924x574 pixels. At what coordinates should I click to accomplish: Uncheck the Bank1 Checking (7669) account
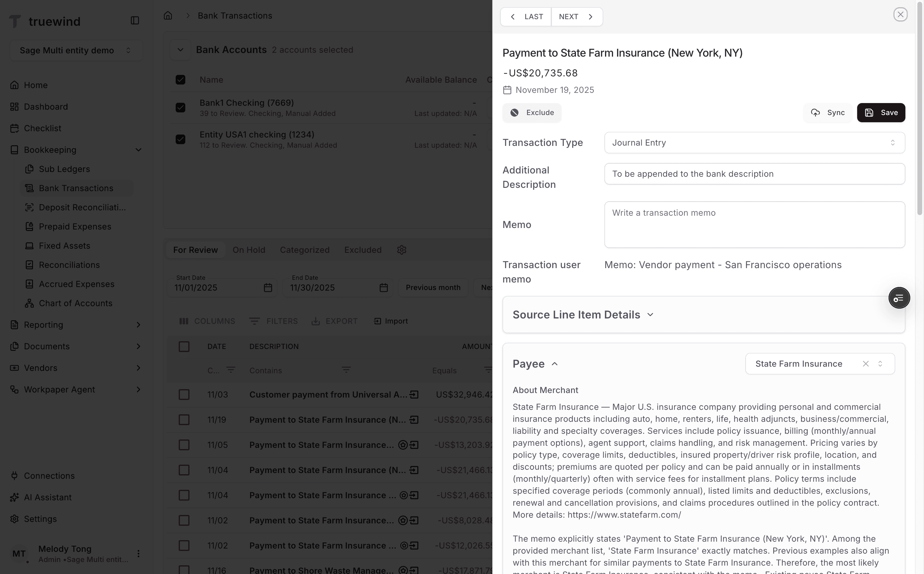pyautogui.click(x=180, y=108)
